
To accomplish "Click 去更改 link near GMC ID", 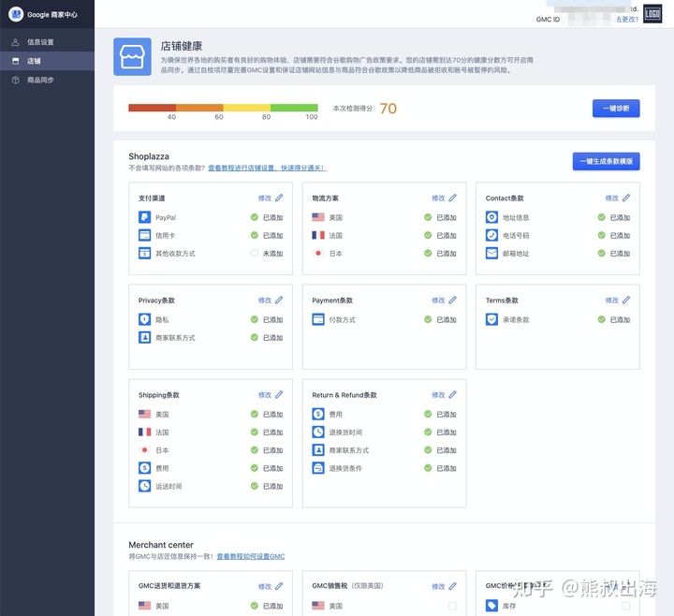I will [627, 20].
